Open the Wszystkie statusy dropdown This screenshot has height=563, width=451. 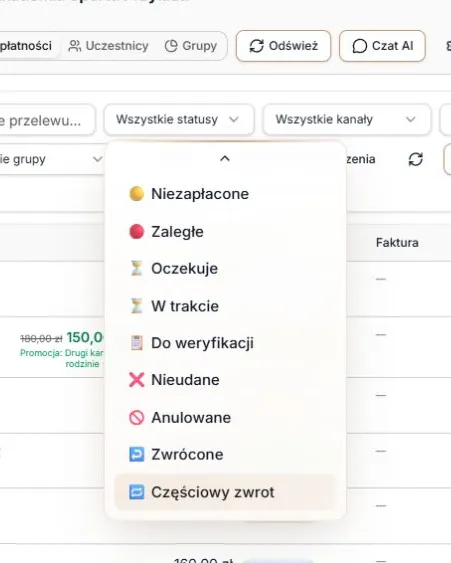(x=179, y=119)
